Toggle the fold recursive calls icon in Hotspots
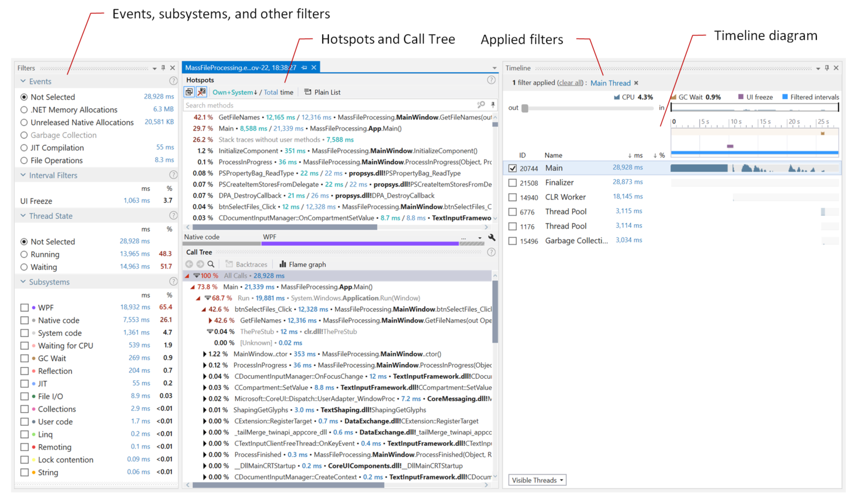This screenshot has width=856, height=504. (189, 92)
